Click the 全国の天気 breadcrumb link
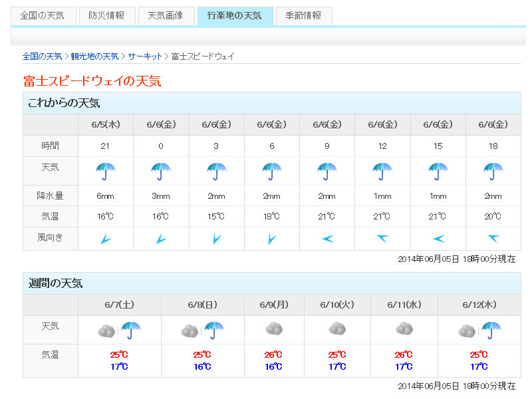532x399 pixels. (x=42, y=57)
